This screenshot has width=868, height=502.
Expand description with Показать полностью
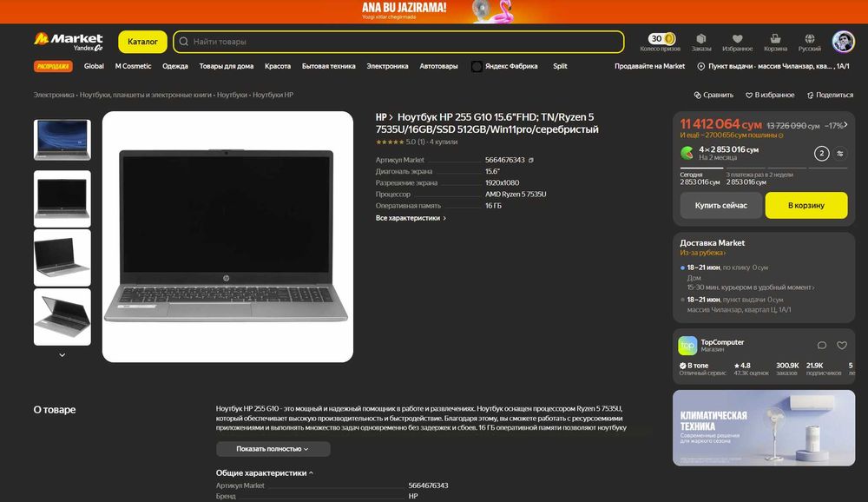[x=273, y=449]
